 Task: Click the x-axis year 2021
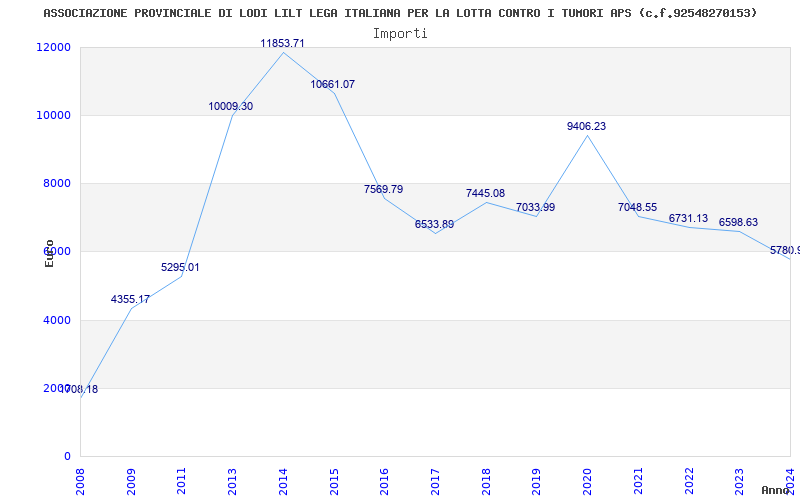pyautogui.click(x=638, y=481)
